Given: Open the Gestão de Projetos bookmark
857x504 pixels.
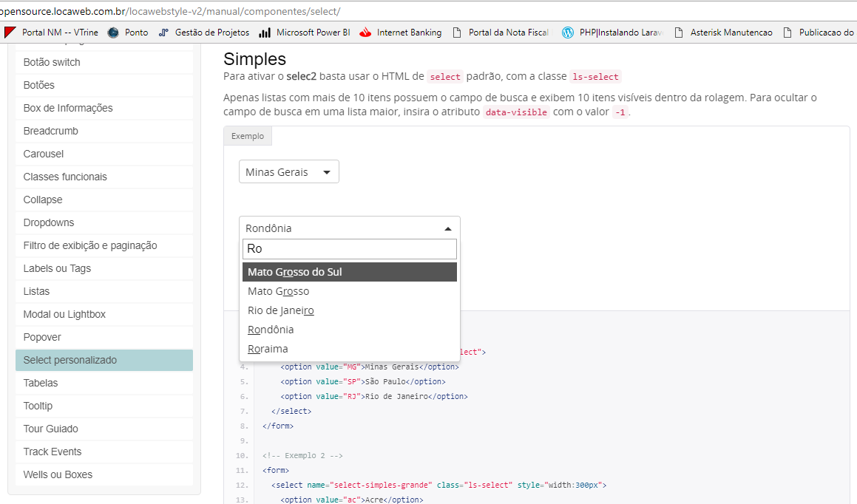Looking at the screenshot, I should pyautogui.click(x=204, y=33).
